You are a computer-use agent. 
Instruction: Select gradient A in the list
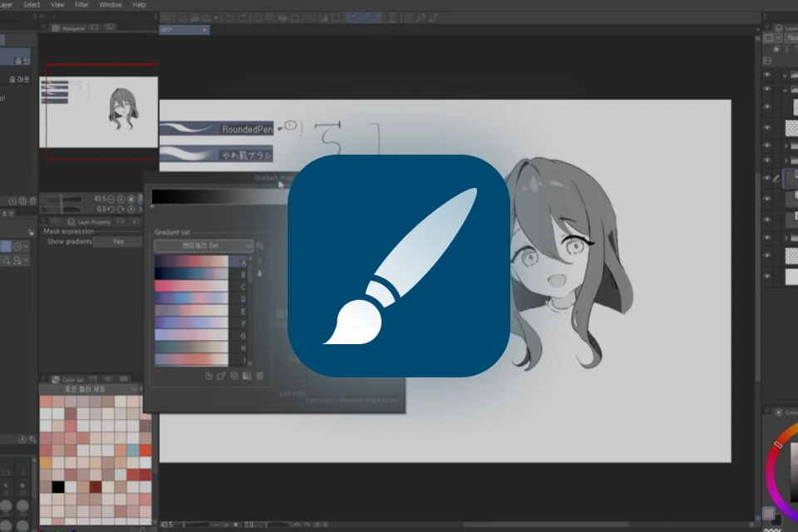point(201,262)
